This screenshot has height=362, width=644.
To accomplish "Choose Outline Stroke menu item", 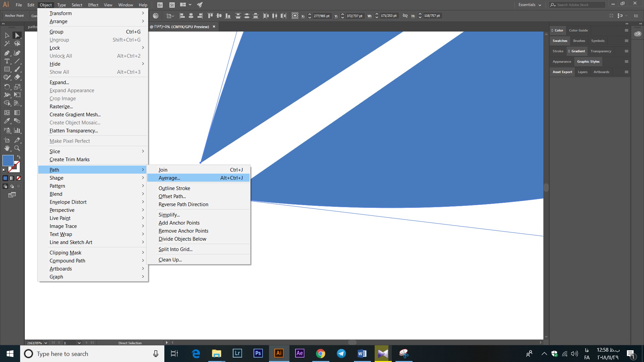I will point(199,188).
